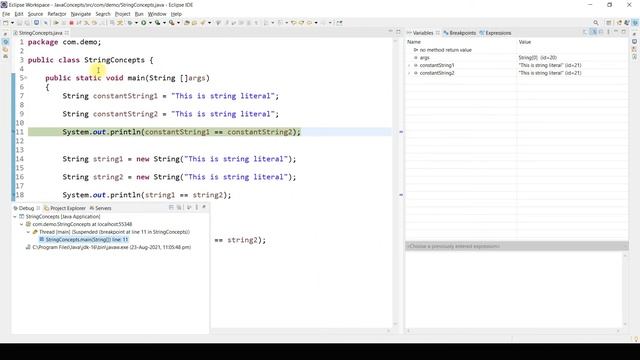Image resolution: width=640 pixels, height=360 pixels.
Task: Collapse StringConcepts [Java Application] tree node
Action: [x=15, y=217]
